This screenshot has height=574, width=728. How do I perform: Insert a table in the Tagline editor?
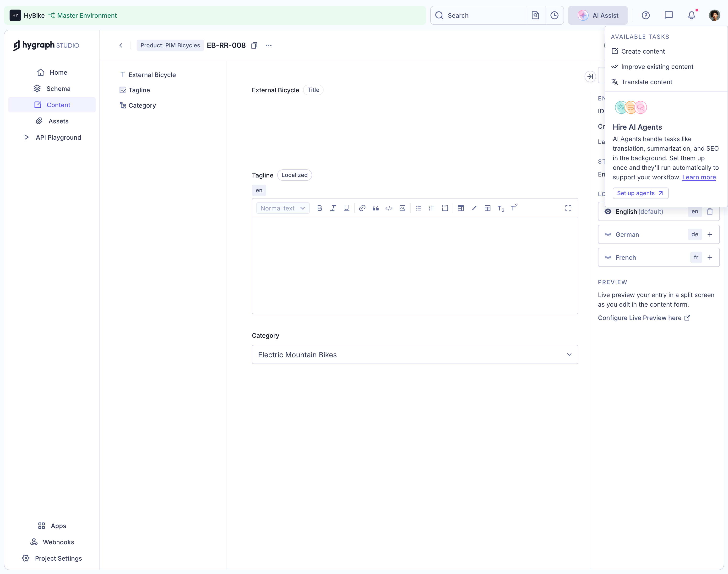click(x=488, y=208)
